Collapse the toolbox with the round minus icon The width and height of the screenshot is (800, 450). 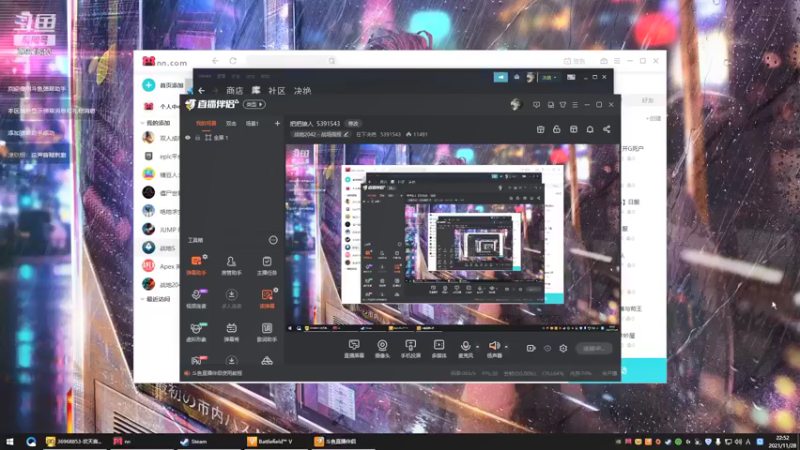click(x=273, y=240)
